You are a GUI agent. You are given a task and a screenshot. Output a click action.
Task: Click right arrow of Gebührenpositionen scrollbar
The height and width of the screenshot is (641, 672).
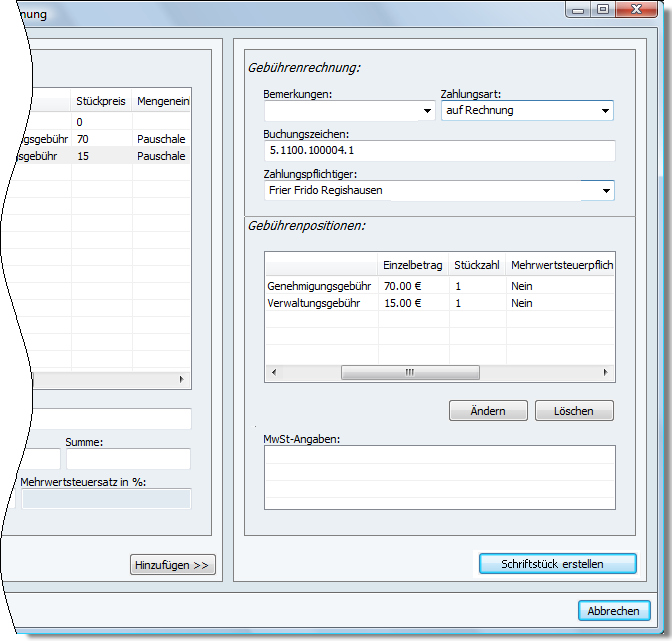pyautogui.click(x=606, y=373)
